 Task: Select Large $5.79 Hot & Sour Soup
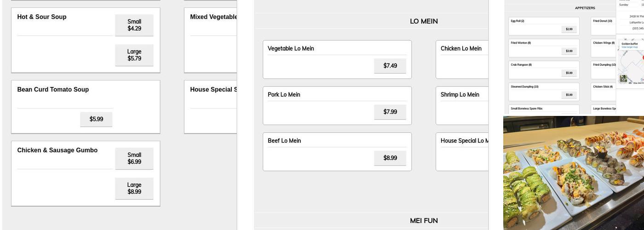click(x=134, y=55)
